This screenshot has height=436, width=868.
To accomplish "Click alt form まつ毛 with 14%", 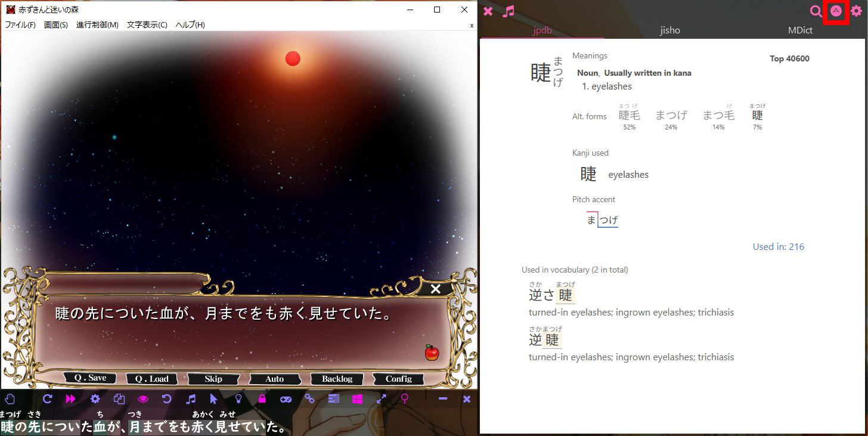I will 718,116.
